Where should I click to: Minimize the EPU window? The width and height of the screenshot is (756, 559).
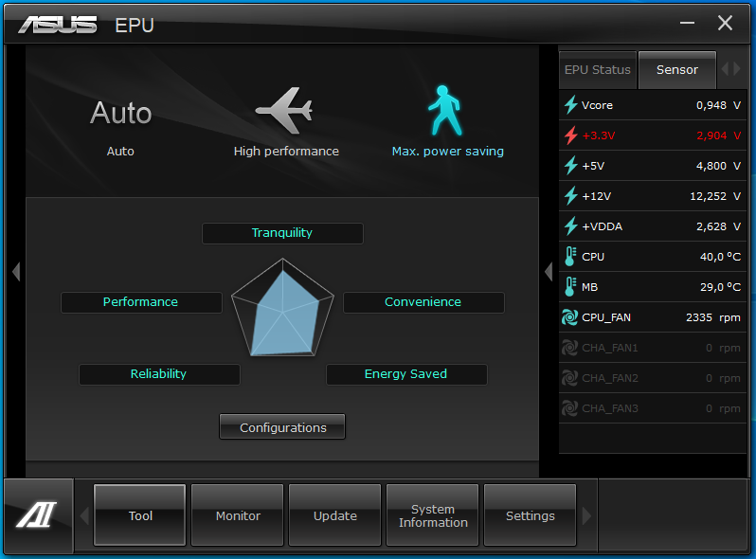pos(687,23)
